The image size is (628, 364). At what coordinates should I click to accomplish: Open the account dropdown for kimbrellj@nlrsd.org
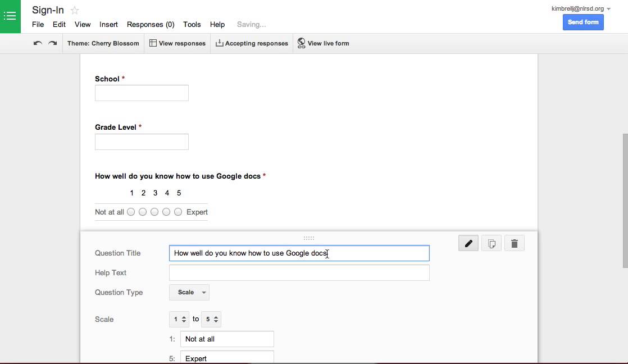pyautogui.click(x=581, y=8)
